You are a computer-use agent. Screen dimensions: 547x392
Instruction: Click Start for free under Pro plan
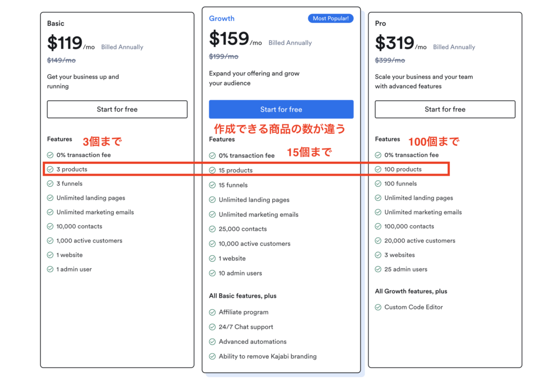tap(445, 109)
